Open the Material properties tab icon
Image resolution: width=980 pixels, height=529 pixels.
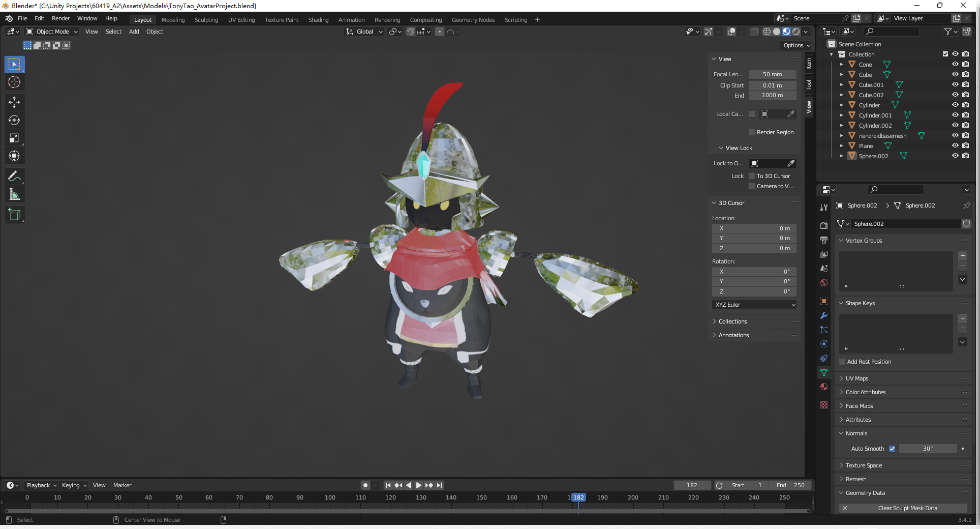pyautogui.click(x=824, y=387)
